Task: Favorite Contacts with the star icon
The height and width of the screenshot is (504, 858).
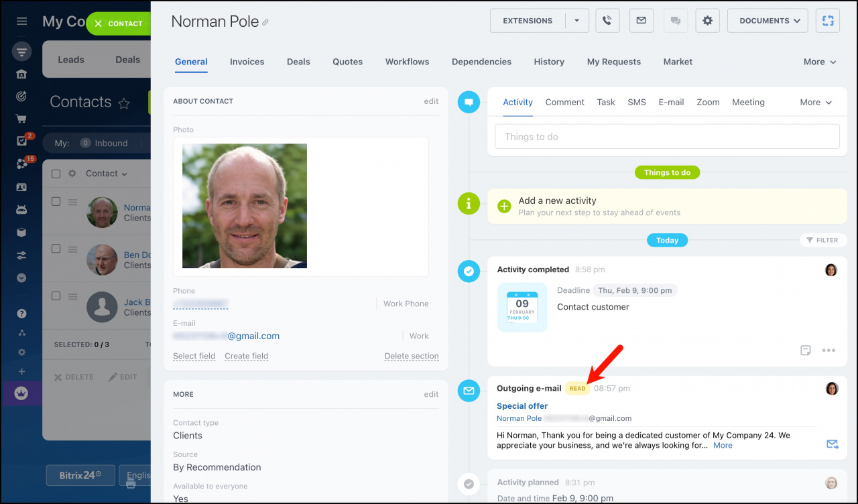Action: 124,103
